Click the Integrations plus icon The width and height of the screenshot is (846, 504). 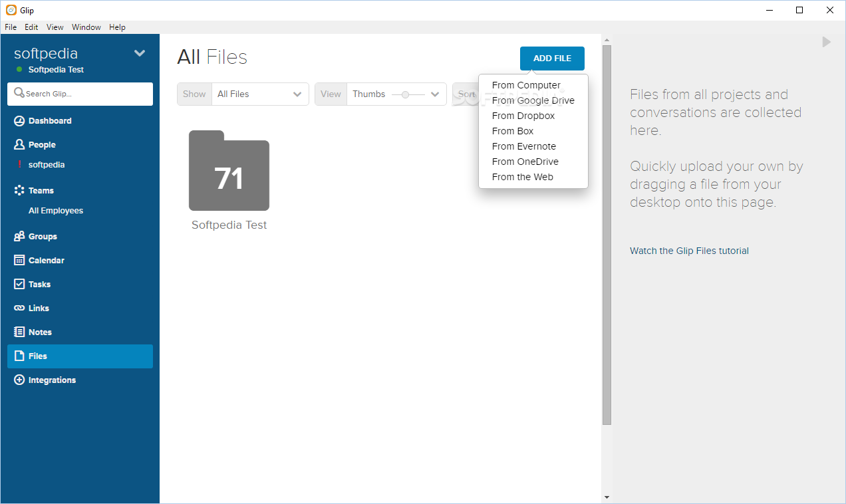pyautogui.click(x=19, y=380)
